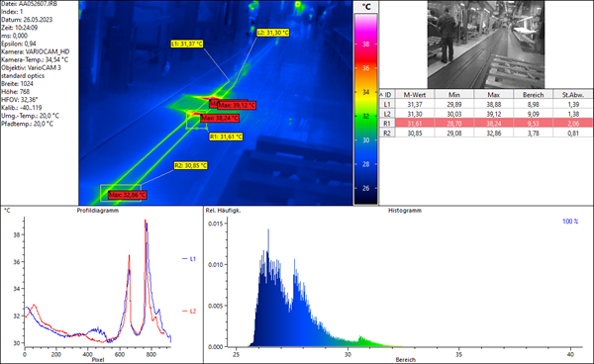This screenshot has width=594, height=364.
Task: Select the R2 row in measurement table
Action: pos(486,133)
